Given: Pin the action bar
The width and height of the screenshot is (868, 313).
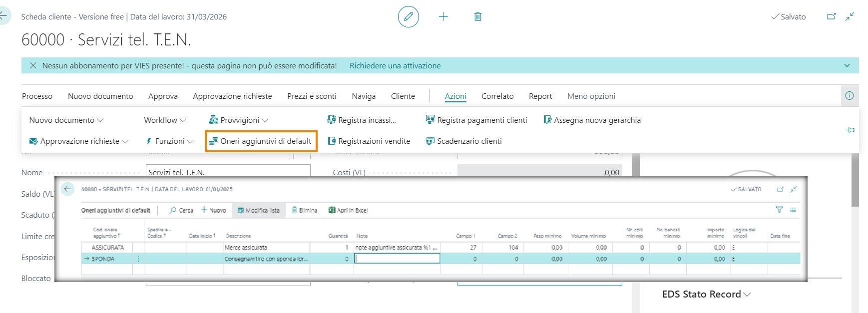Looking at the screenshot, I should [x=850, y=130].
